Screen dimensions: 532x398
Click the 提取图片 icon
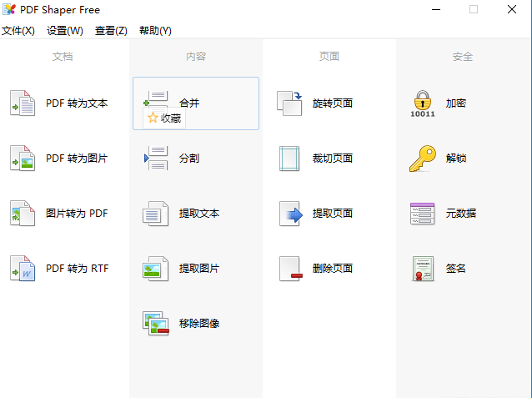(x=156, y=269)
